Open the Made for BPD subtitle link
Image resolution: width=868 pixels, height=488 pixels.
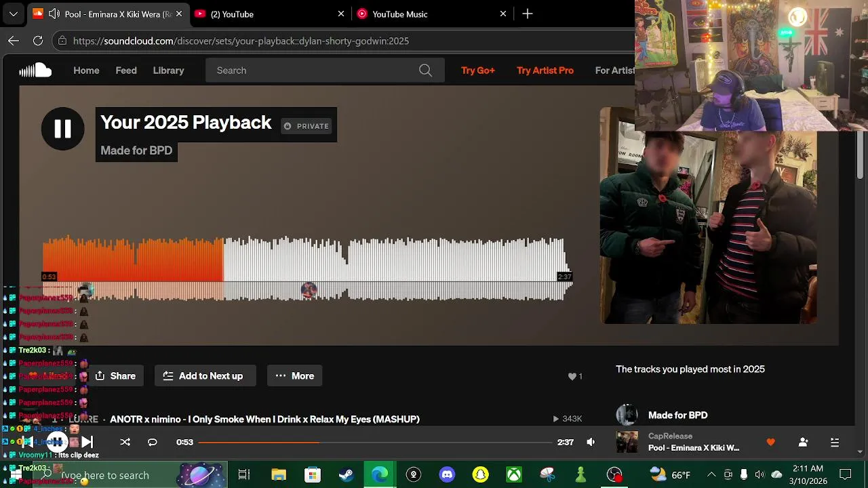coord(136,150)
